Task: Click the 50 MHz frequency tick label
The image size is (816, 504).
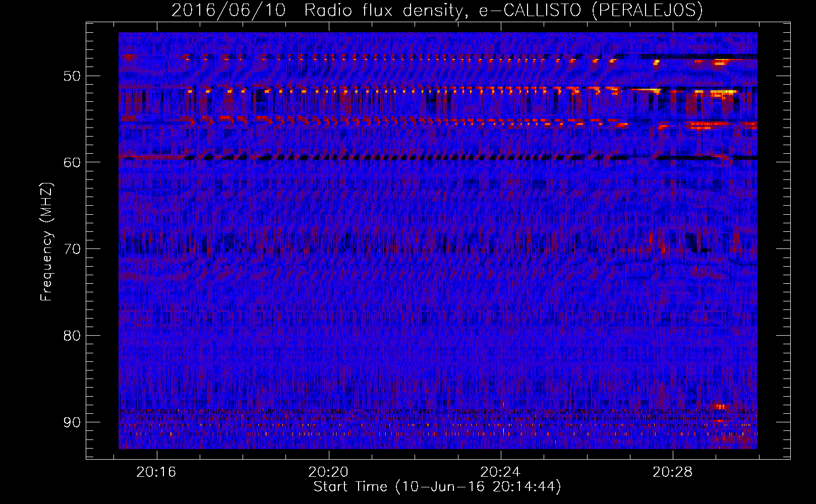Action: [x=72, y=76]
